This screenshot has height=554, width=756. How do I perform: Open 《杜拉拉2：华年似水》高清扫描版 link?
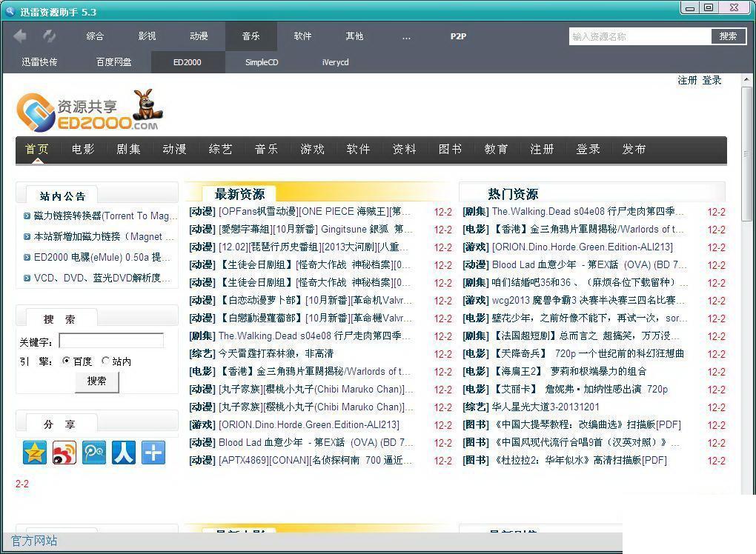pyautogui.click(x=580, y=461)
